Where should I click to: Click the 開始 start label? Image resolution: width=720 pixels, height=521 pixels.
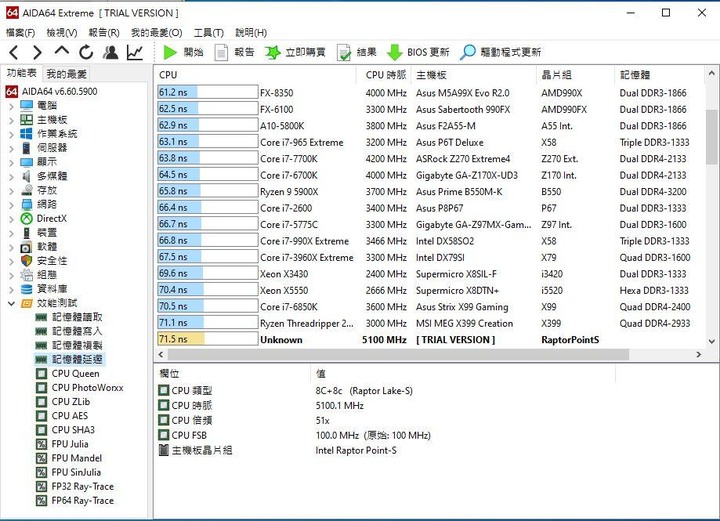point(193,52)
